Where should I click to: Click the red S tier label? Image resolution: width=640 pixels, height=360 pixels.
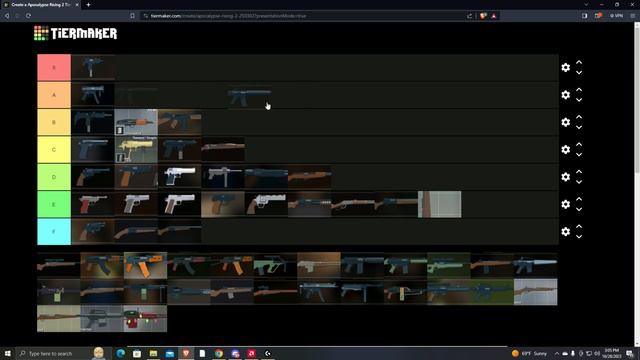tap(54, 67)
